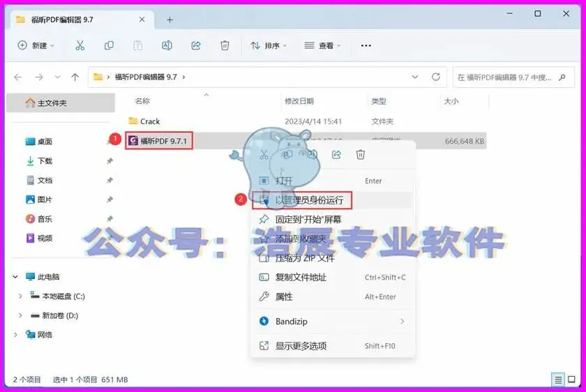Screen dimensions: 586x392
Task: Go up one folder level with up arrow
Action: 75,77
